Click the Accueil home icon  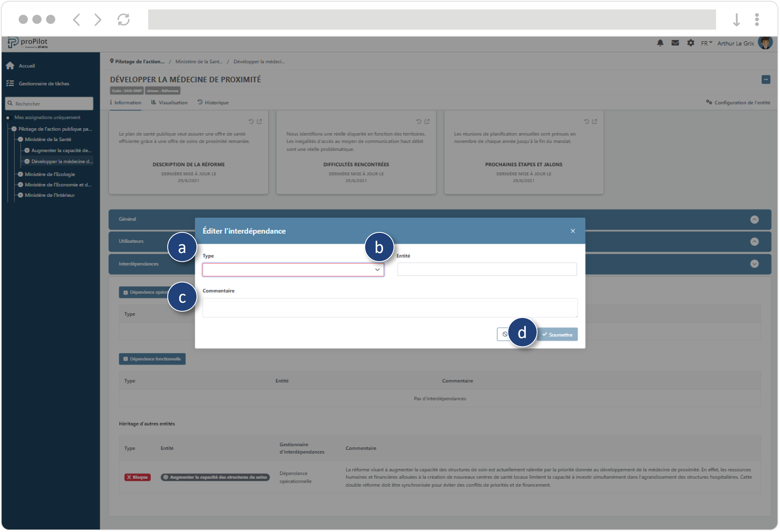(10, 66)
